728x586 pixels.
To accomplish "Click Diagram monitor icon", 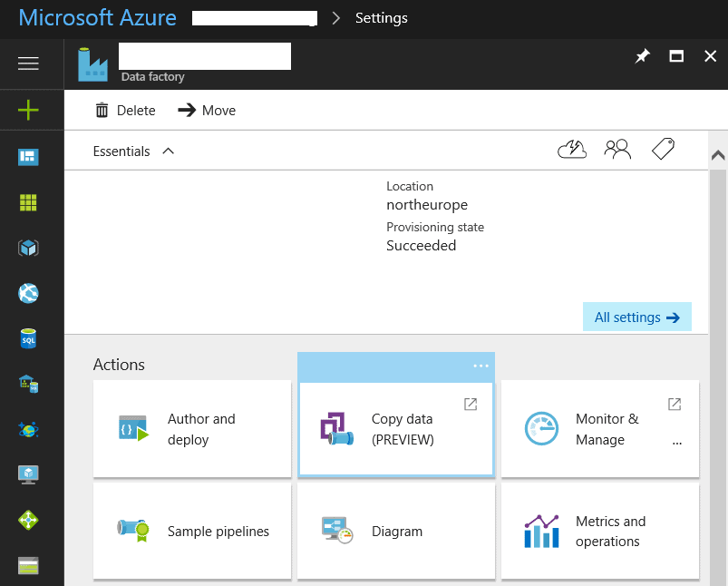I will pos(337,531).
